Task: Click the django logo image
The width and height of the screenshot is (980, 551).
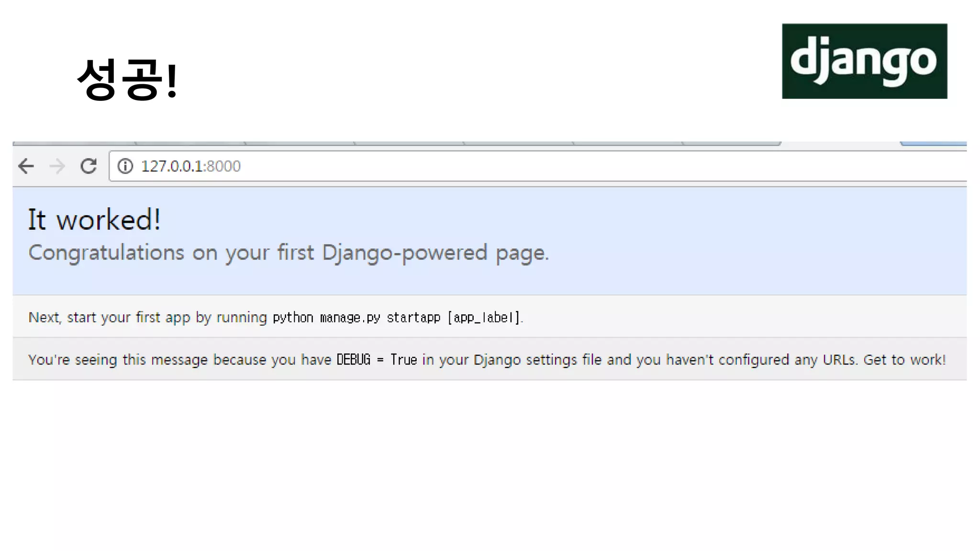Action: point(864,61)
